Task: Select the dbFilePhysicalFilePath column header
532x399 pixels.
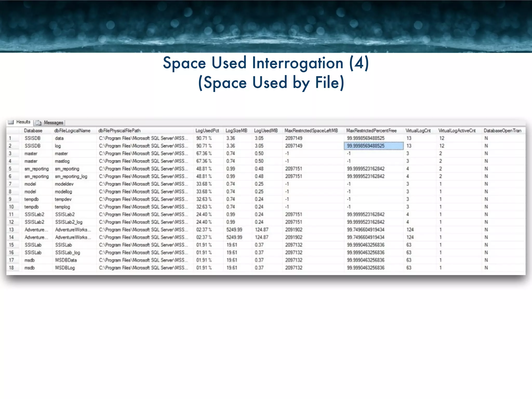Action: tap(119, 131)
